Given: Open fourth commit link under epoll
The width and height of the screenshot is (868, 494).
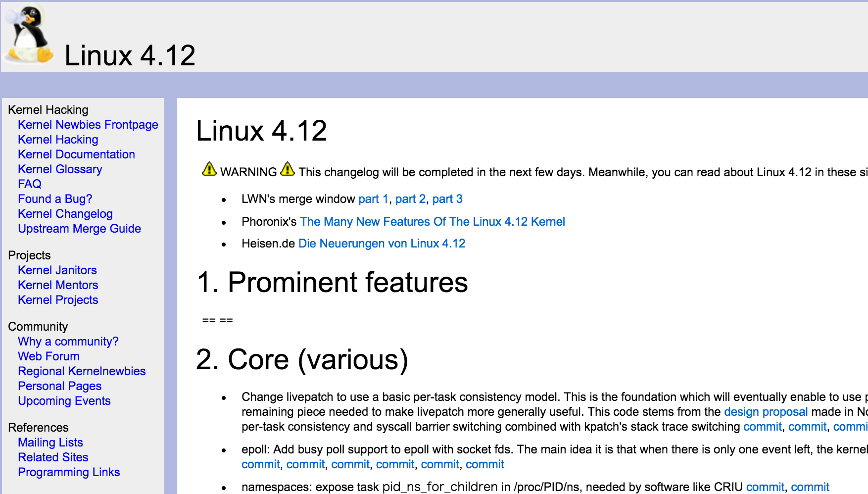Looking at the screenshot, I should (x=395, y=464).
